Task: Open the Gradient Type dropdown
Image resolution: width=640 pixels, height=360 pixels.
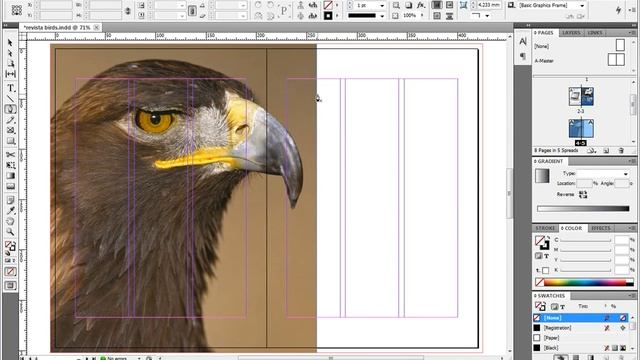Action: (x=626, y=174)
